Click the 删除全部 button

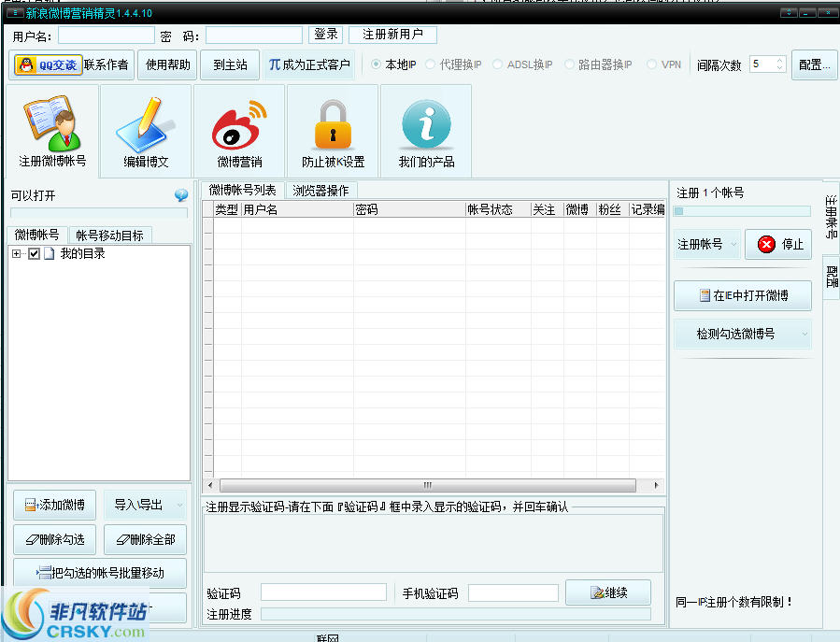click(x=145, y=539)
